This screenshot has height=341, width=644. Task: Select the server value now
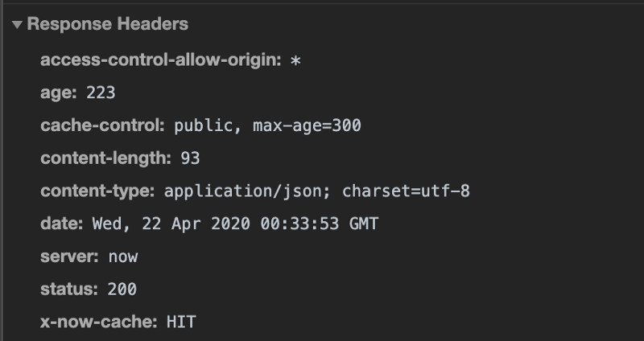tap(123, 257)
